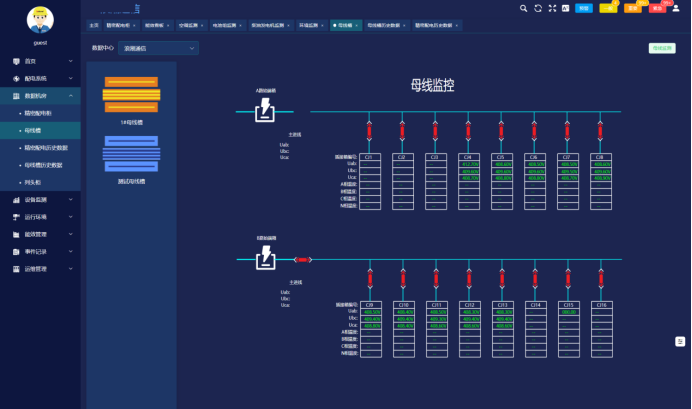Click the red breaker above CJ8
The height and width of the screenshot is (409, 692).
pyautogui.click(x=600, y=131)
